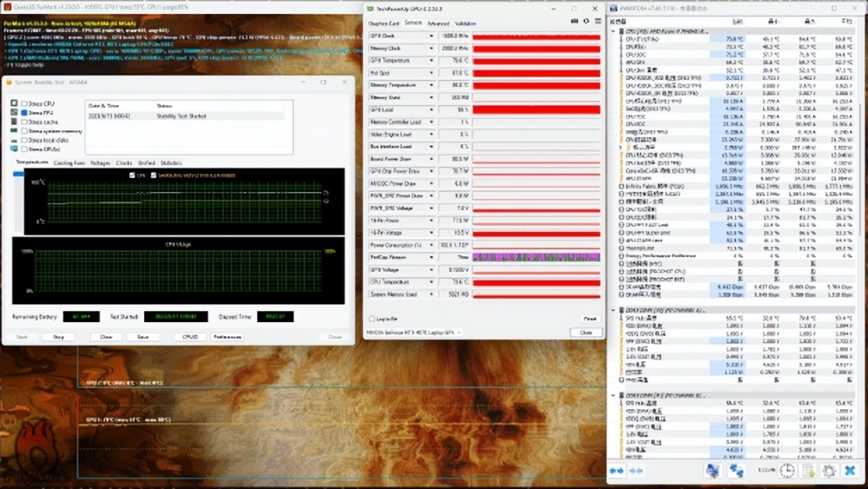The image size is (868, 489).
Task: Click GPU-Z refresh icon in title area
Action: pos(586,21)
